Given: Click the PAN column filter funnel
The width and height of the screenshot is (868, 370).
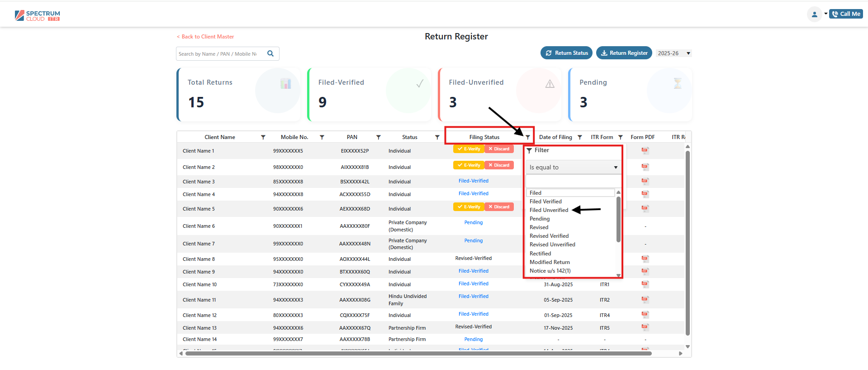Looking at the screenshot, I should click(378, 137).
